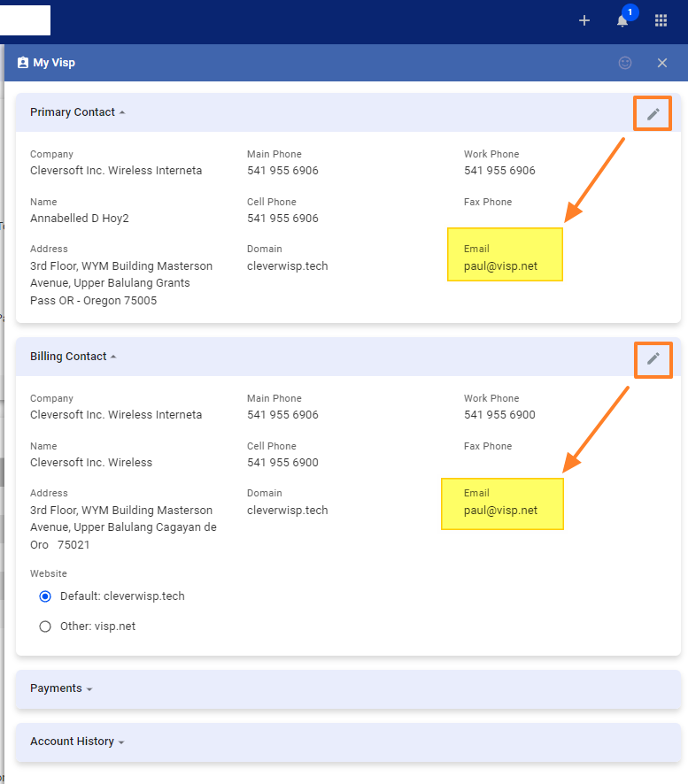
Task: Click Billing Contact company name
Action: [116, 415]
